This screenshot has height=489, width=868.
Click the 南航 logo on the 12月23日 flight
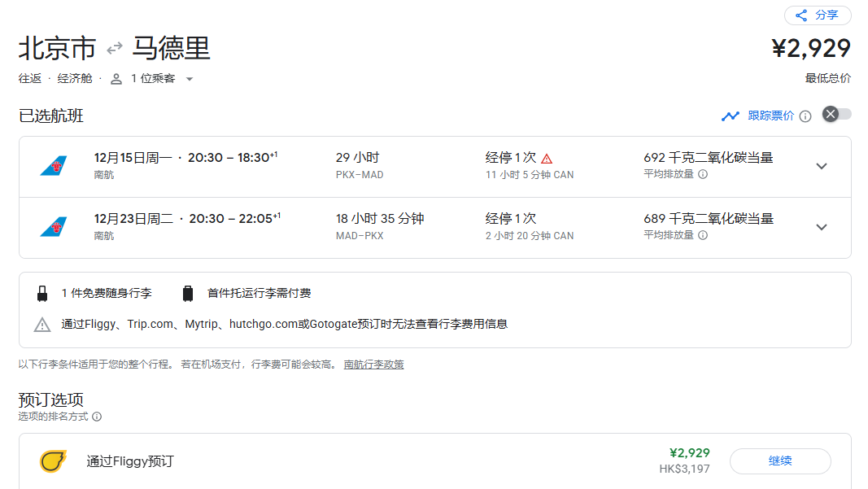tap(54, 226)
